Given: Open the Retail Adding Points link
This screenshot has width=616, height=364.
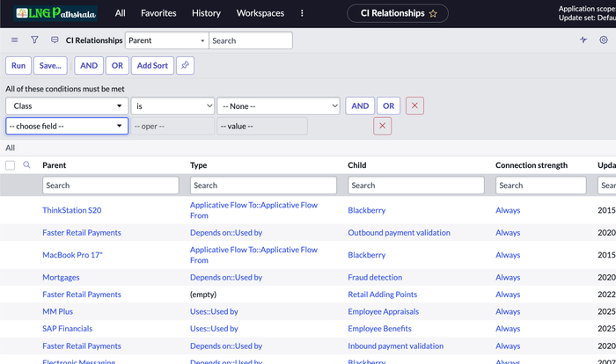Looking at the screenshot, I should tap(383, 295).
